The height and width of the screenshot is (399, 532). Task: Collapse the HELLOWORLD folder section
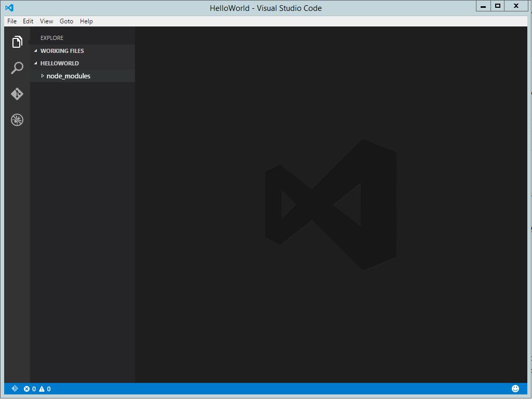[36, 63]
